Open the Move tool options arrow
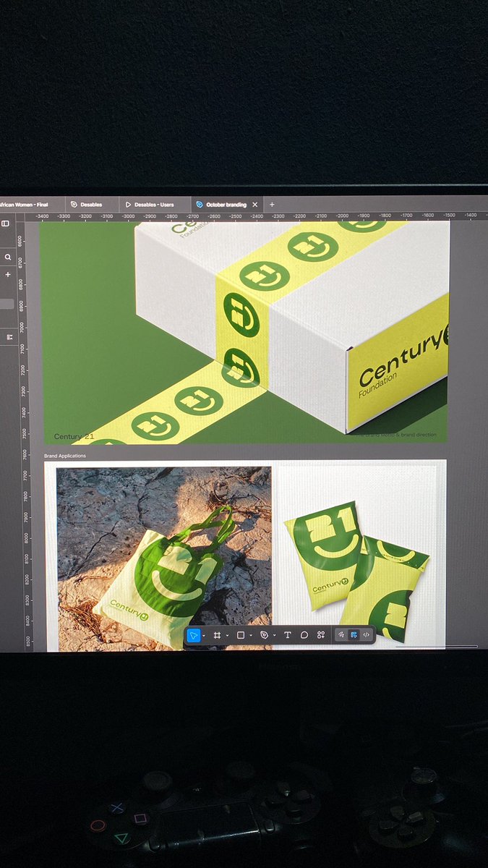The height and width of the screenshot is (868, 488). pyautogui.click(x=204, y=635)
